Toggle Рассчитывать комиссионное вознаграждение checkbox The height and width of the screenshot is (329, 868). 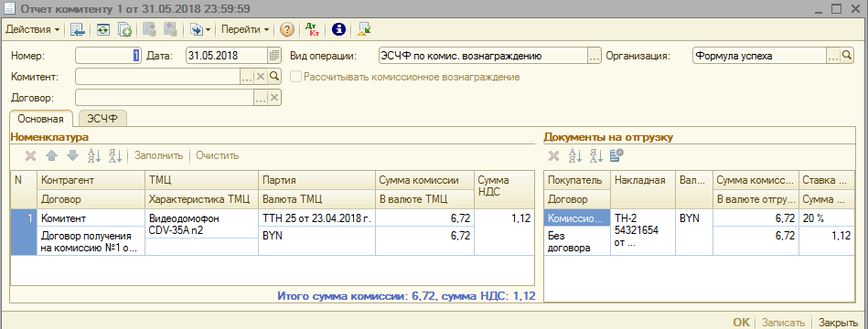(295, 77)
